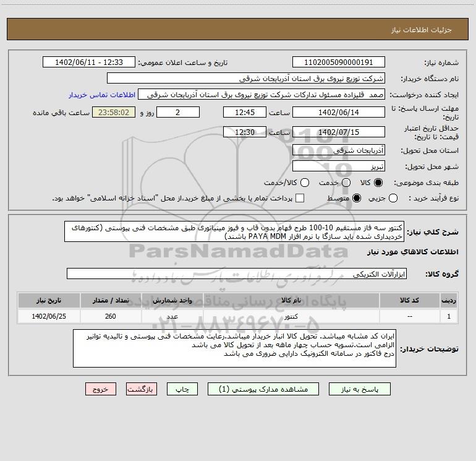Viewport: 476px width, 461px height.
Task: Click unit cell عدد
Action: point(172,316)
